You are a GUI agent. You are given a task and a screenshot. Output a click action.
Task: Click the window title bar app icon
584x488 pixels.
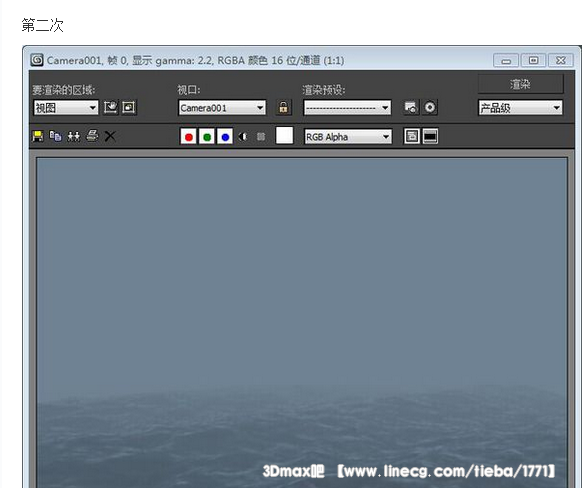click(37, 60)
